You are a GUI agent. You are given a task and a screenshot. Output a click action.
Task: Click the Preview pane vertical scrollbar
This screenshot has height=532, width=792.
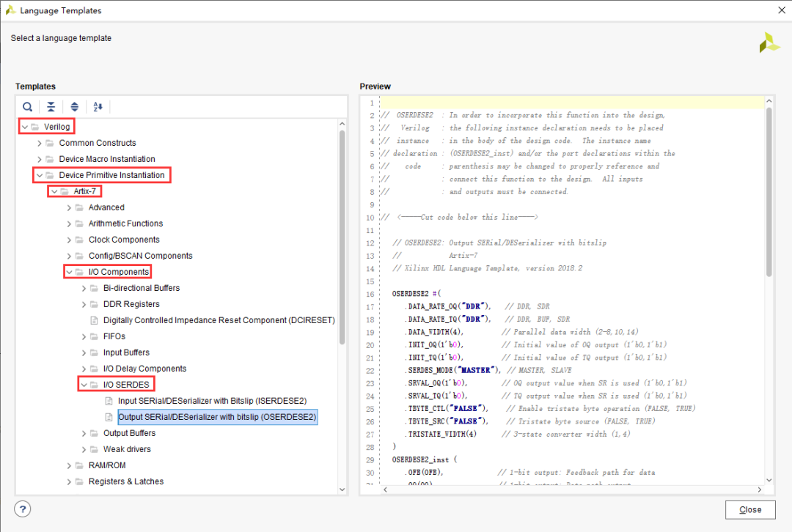tap(769, 192)
